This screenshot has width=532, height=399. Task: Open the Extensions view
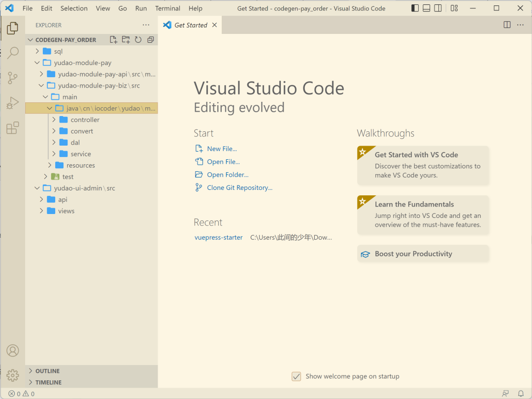pyautogui.click(x=13, y=128)
